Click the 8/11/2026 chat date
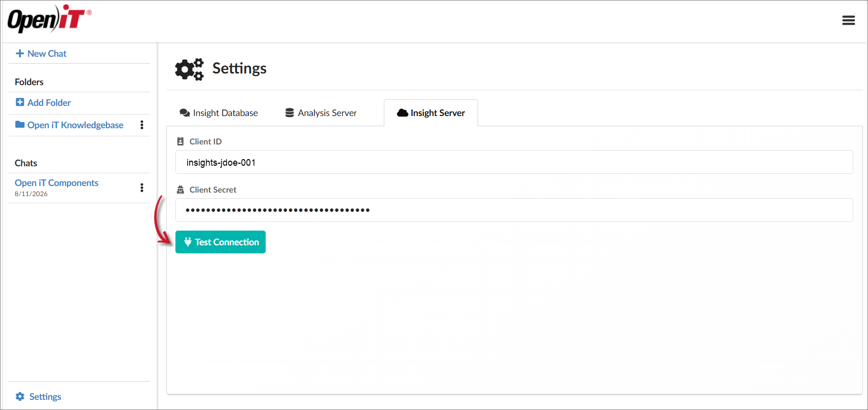 pyautogui.click(x=31, y=194)
